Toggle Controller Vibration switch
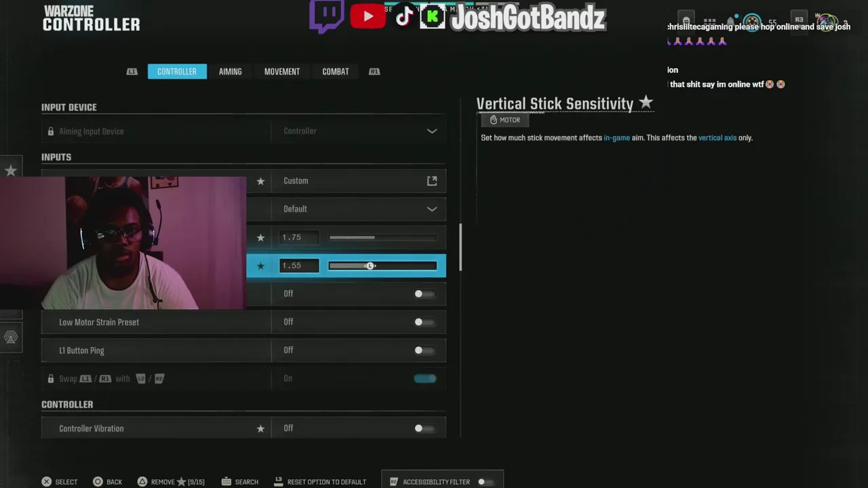Screen dimensions: 868x488 [425, 428]
